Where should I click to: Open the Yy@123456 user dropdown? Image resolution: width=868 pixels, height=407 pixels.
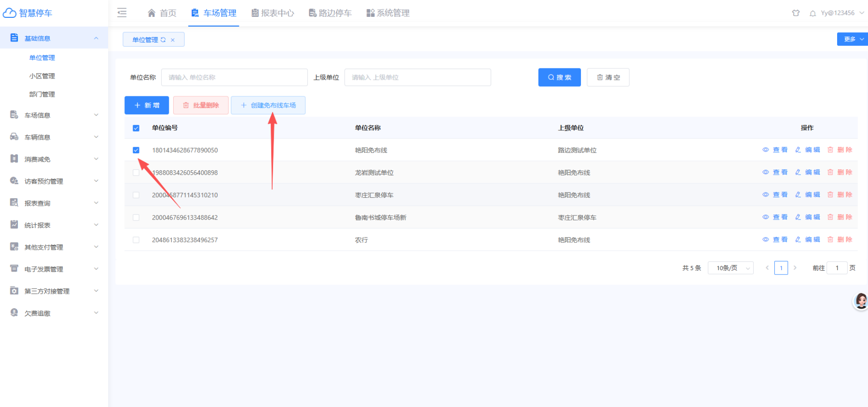pyautogui.click(x=842, y=13)
